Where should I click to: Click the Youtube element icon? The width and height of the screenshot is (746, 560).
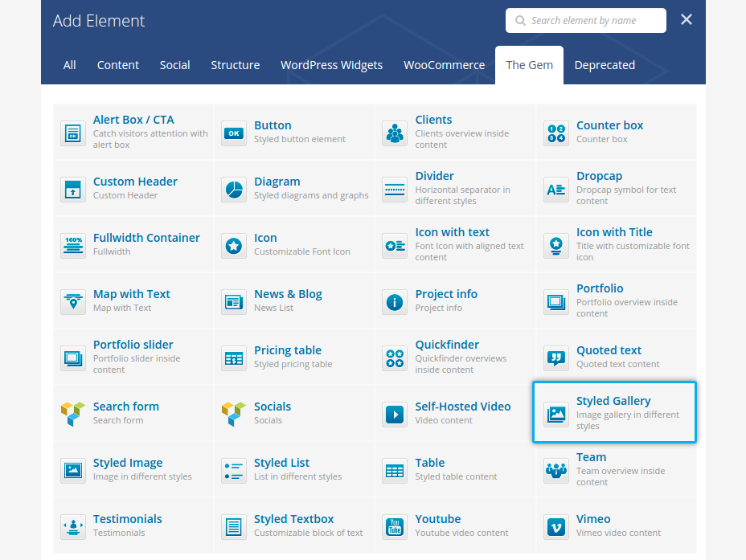coord(395,526)
